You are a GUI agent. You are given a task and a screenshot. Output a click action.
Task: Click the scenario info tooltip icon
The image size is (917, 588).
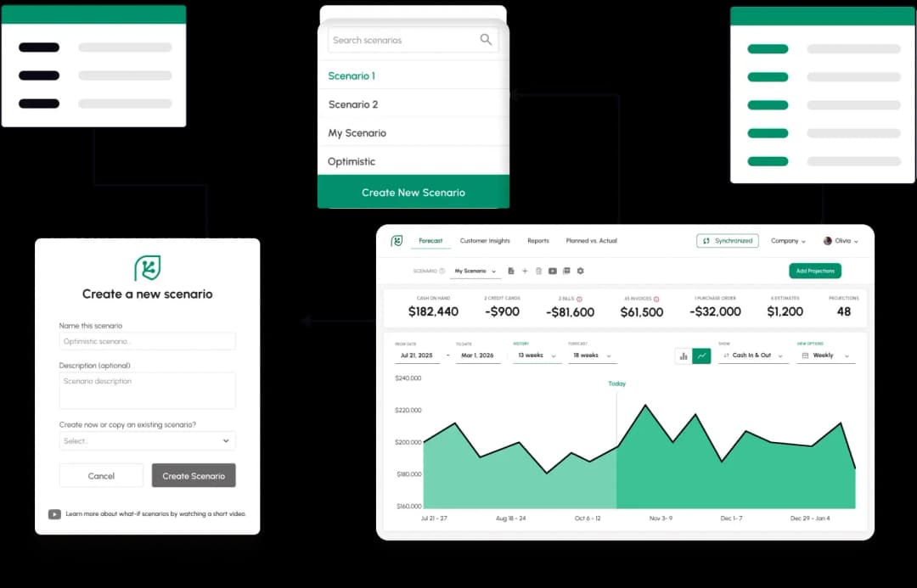pos(442,270)
